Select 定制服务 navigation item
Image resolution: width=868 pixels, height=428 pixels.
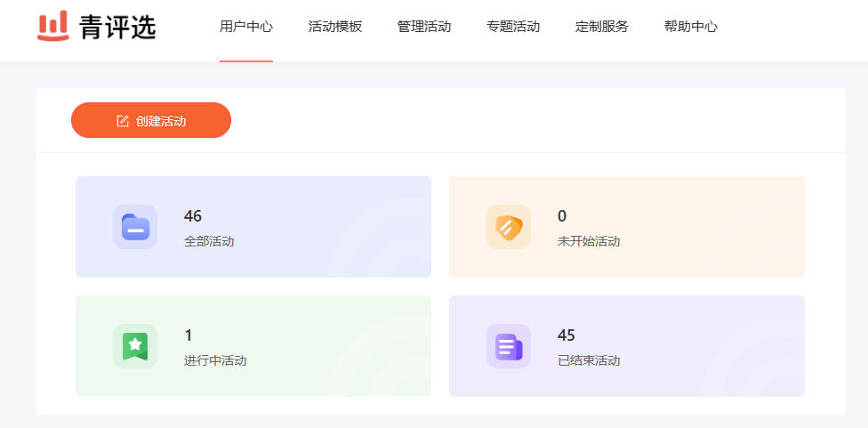click(x=602, y=27)
